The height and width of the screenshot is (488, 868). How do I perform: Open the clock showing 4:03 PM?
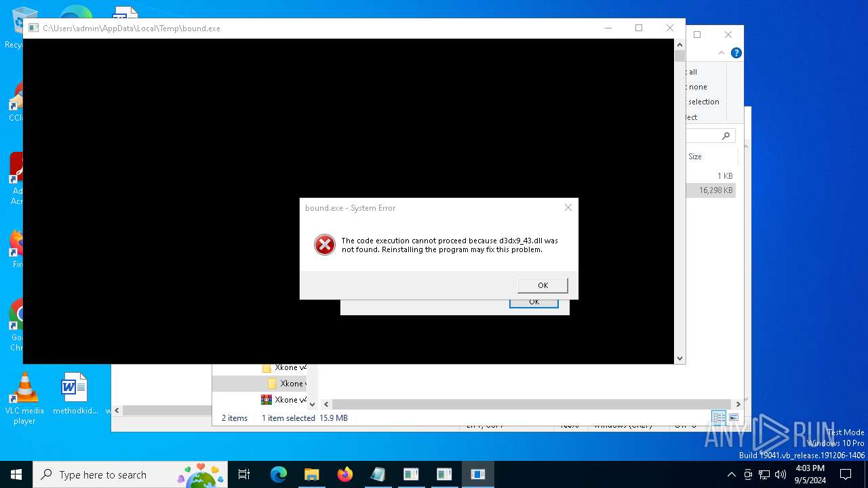coord(810,474)
